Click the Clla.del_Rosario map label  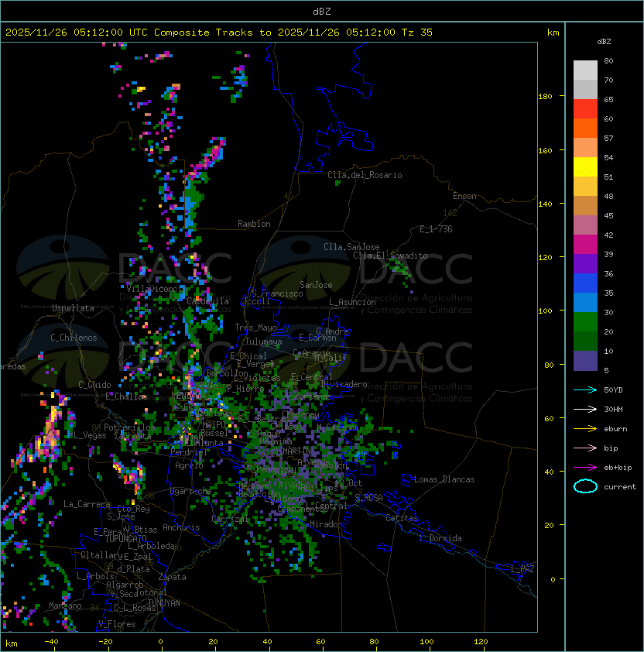pos(365,175)
